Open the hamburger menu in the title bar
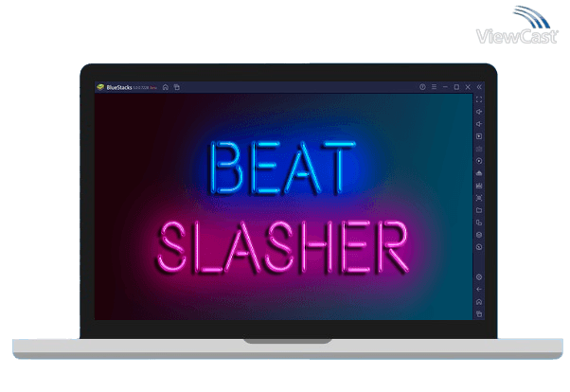570x392 pixels. click(x=434, y=87)
